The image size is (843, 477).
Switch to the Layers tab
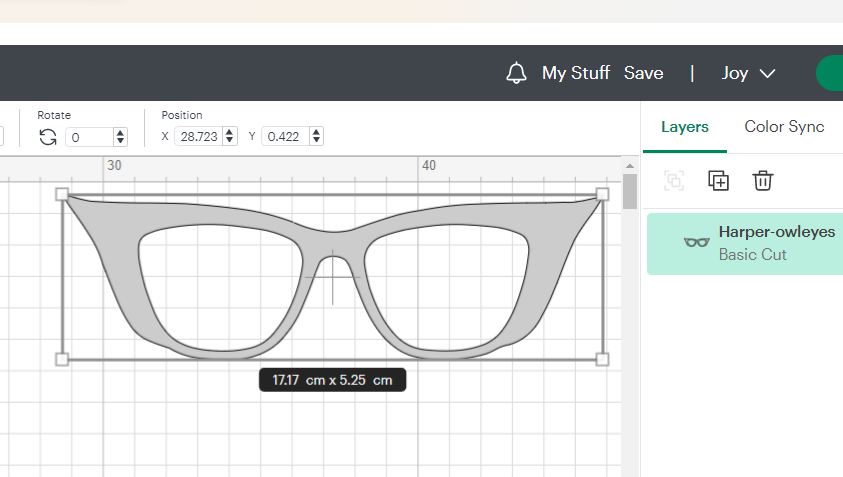point(685,127)
